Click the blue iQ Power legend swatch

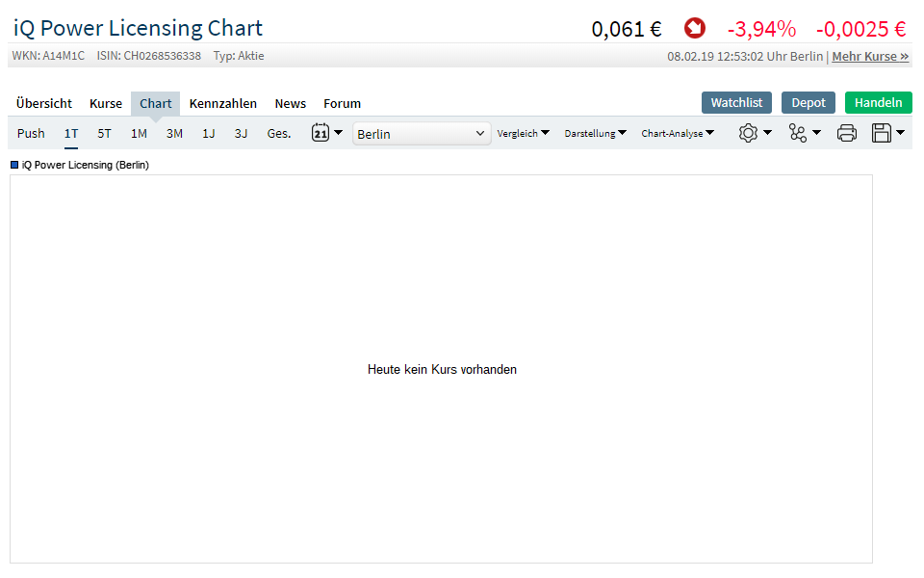(14, 165)
